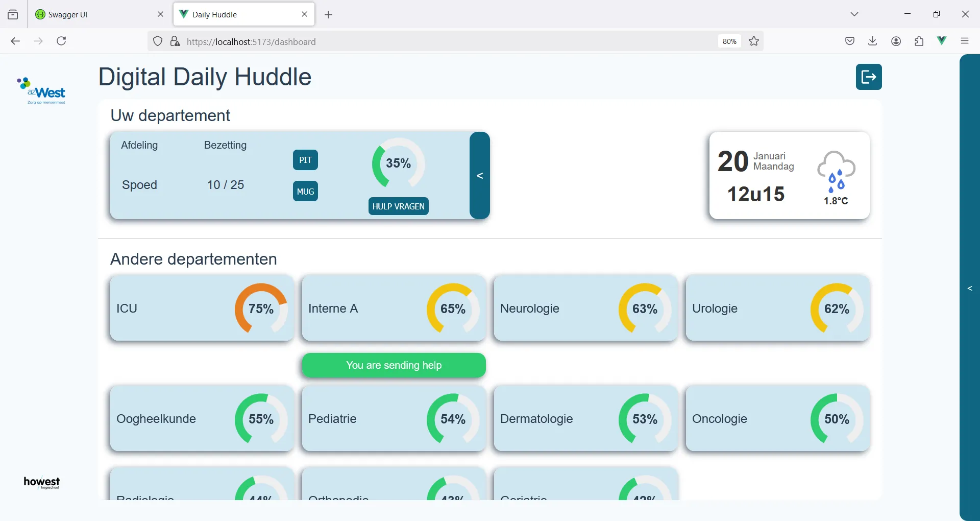Image resolution: width=980 pixels, height=521 pixels.
Task: Click the MUG button
Action: pyautogui.click(x=305, y=192)
